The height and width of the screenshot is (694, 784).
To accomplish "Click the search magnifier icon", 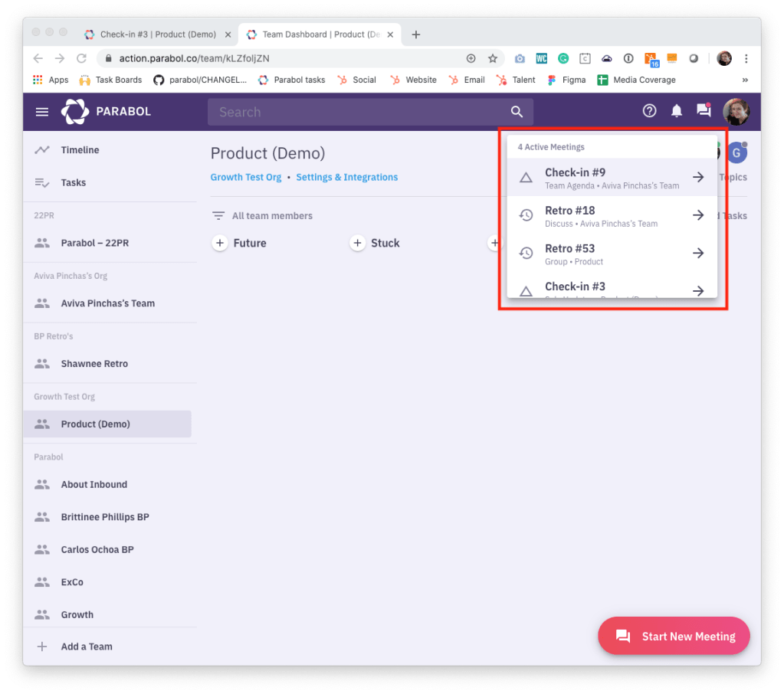I will (x=517, y=112).
